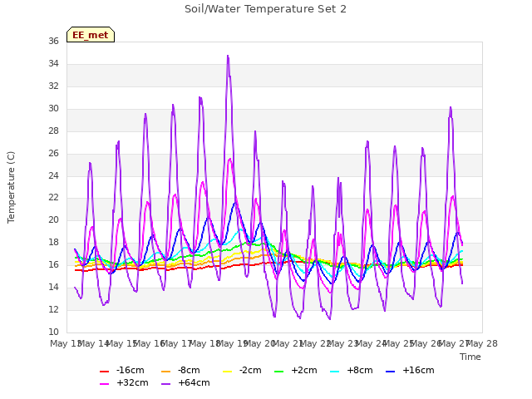Select the +64cm legend label
The height and width of the screenshot is (399, 532).
tap(194, 382)
